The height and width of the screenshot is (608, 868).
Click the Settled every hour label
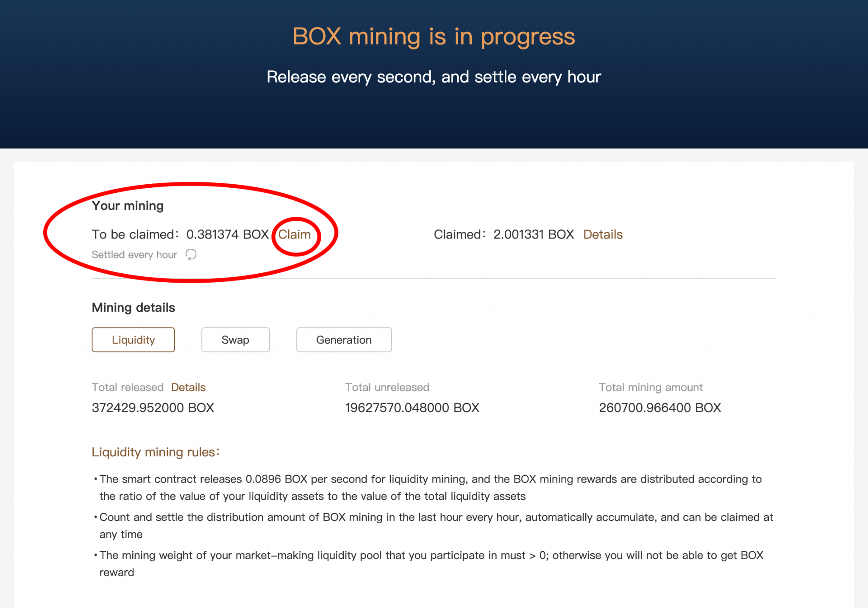point(134,255)
